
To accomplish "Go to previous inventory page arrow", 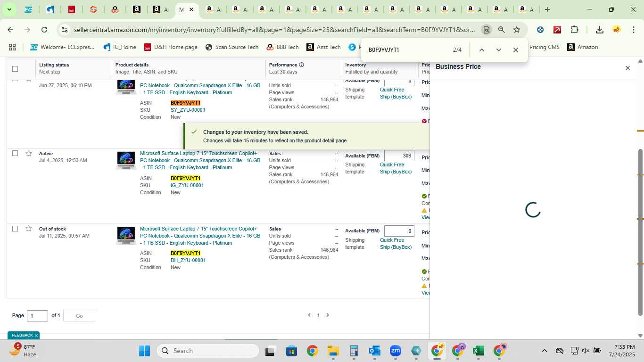I will (x=309, y=315).
